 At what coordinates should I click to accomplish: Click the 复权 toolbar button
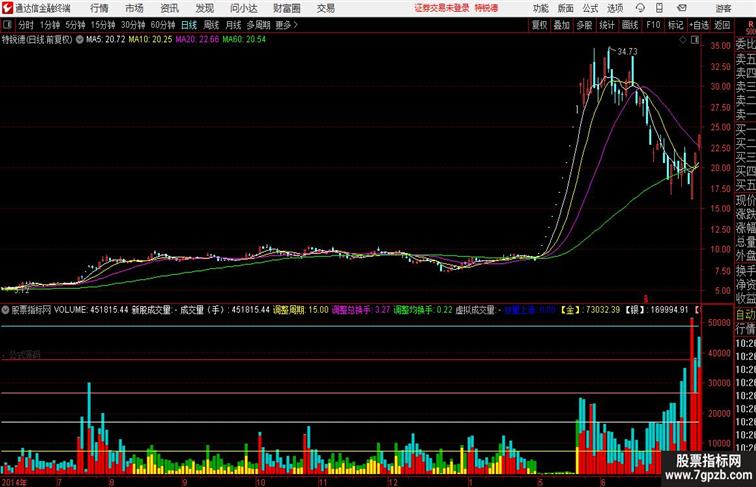pos(539,25)
